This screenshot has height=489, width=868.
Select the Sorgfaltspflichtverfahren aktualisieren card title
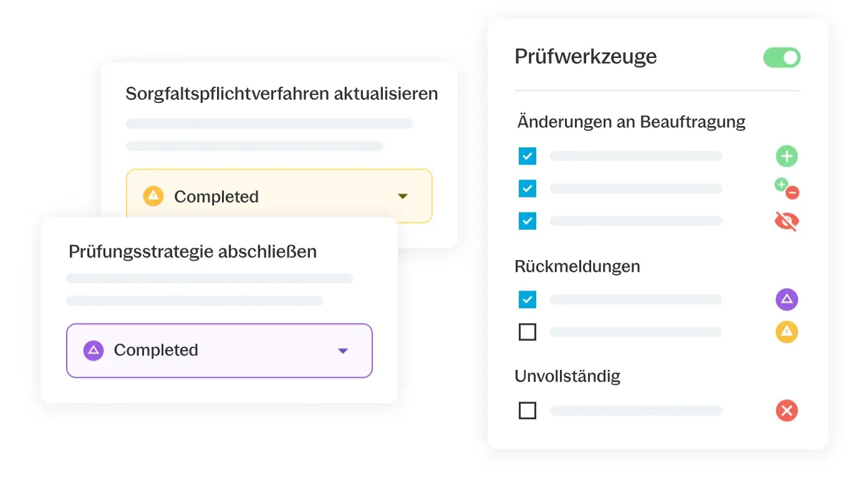pos(282,94)
